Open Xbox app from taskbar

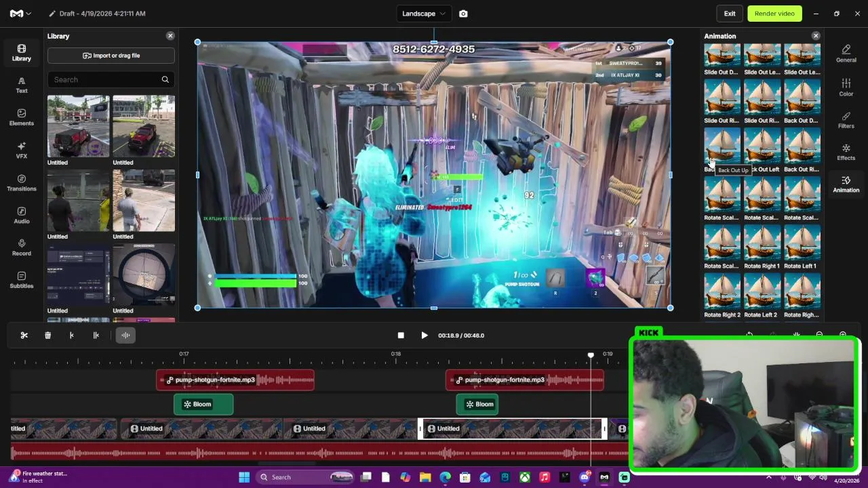tap(525, 477)
